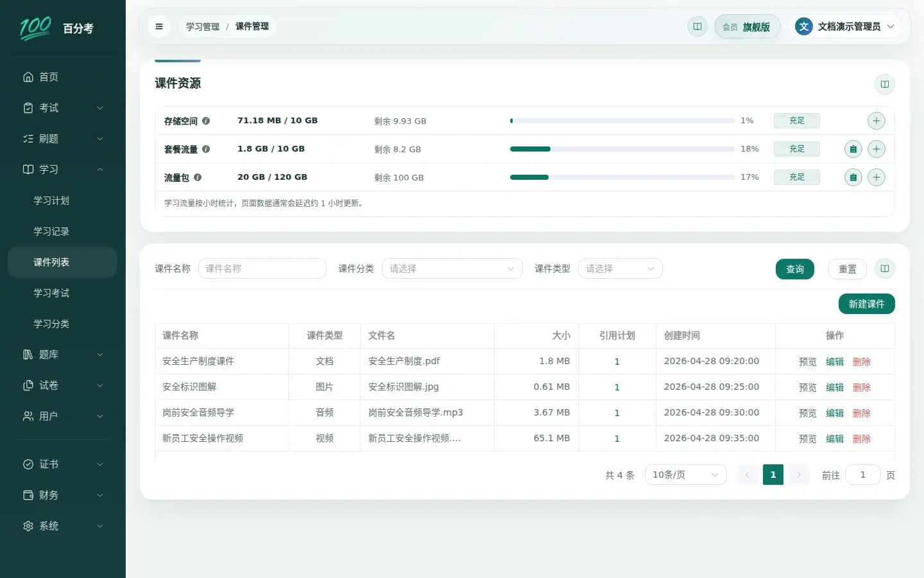Select 学习分类 in the sidebar

[62, 324]
